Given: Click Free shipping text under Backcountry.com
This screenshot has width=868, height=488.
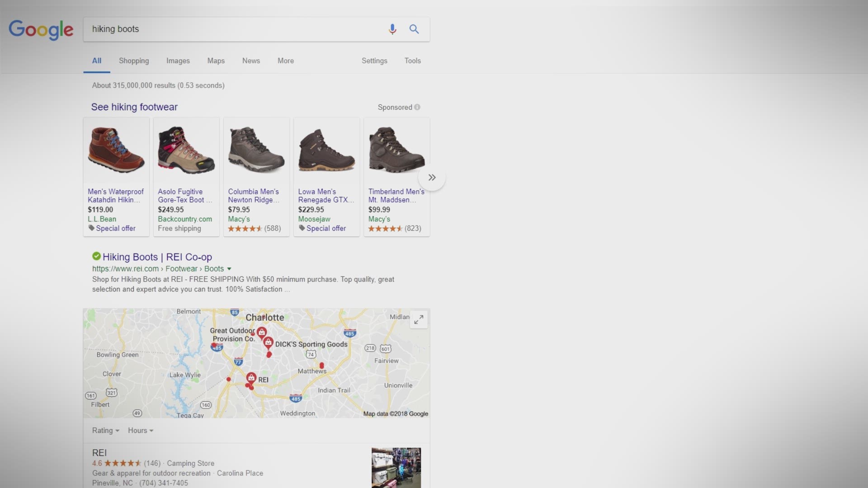Looking at the screenshot, I should [x=179, y=229].
